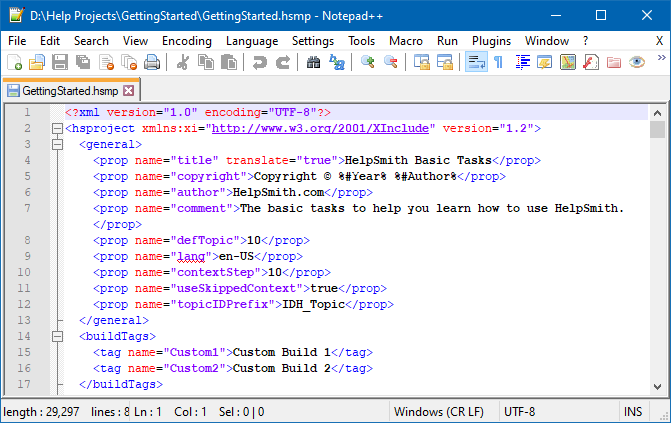Image resolution: width=671 pixels, height=423 pixels.
Task: Open the Encoding menu
Action: pos(186,41)
